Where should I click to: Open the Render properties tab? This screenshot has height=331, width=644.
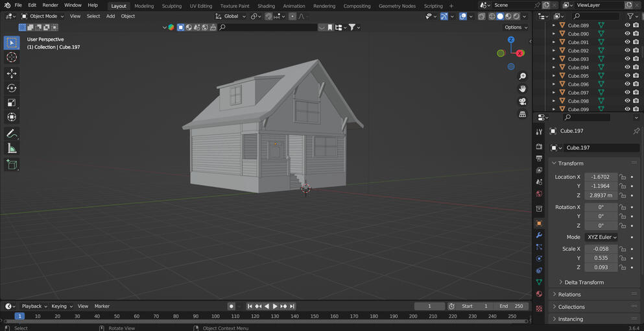point(540,147)
